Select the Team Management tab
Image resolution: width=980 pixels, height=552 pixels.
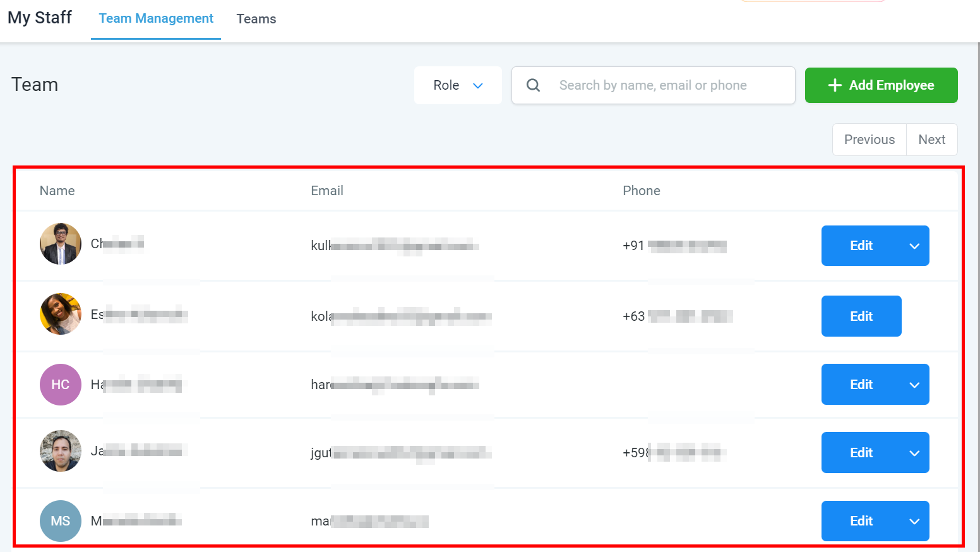click(156, 19)
